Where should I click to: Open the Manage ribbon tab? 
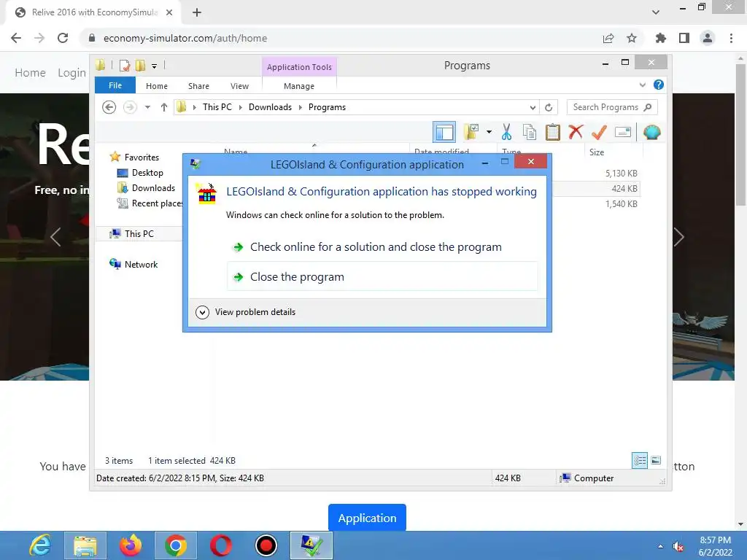click(298, 86)
